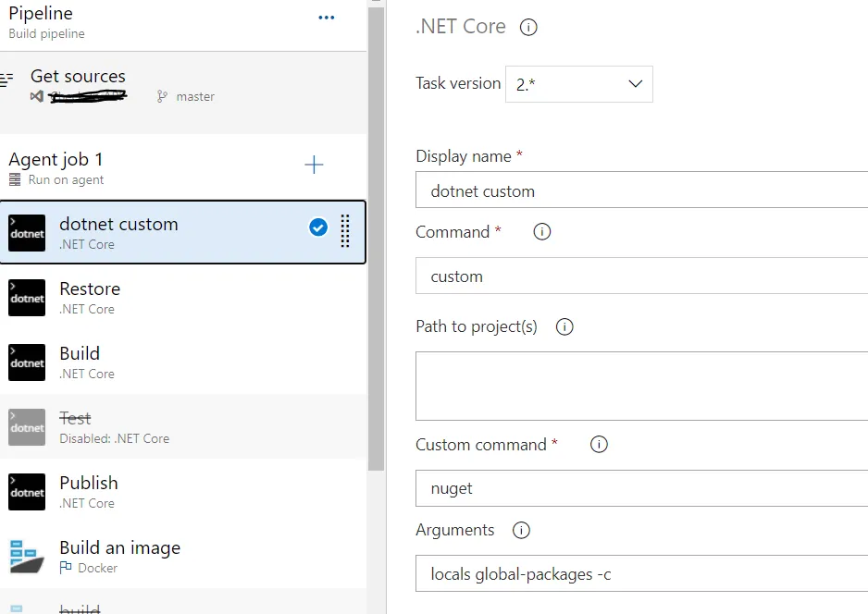Screen dimensions: 868x614
Task: Open the Task version dropdown
Action: pyautogui.click(x=578, y=84)
